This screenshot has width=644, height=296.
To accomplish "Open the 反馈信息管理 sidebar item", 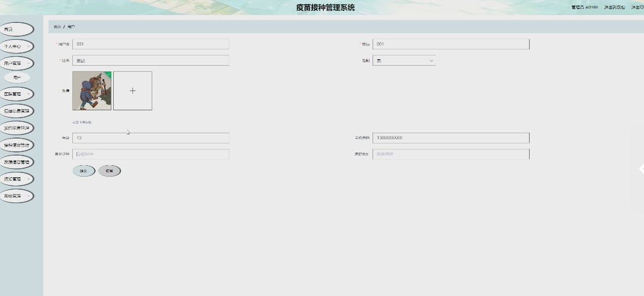I will pyautogui.click(x=16, y=162).
